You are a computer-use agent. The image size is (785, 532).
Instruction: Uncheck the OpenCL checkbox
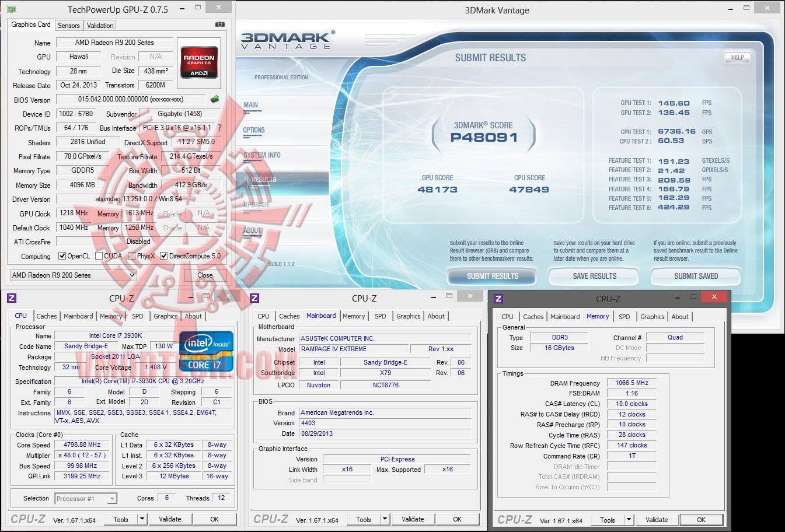click(x=62, y=256)
